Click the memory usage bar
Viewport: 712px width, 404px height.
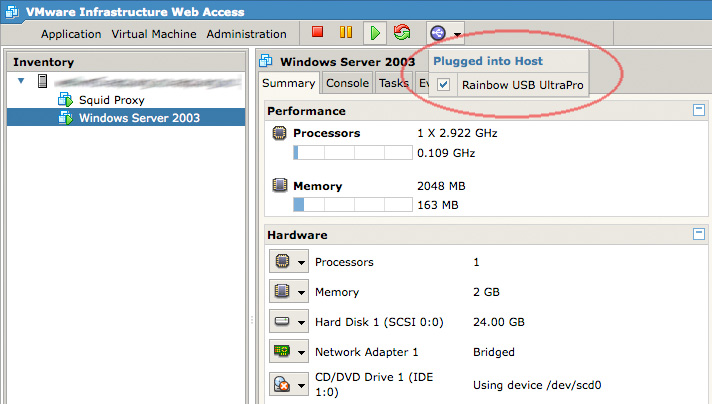[353, 205]
